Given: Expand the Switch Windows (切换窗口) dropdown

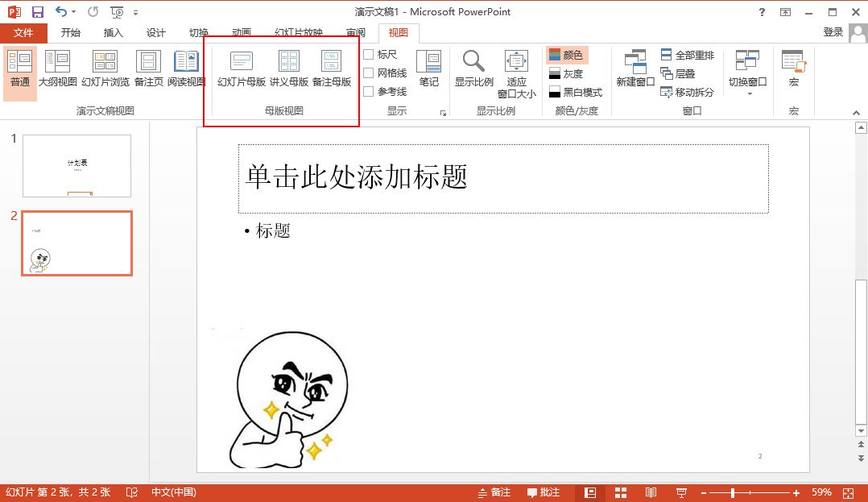Looking at the screenshot, I should click(747, 81).
